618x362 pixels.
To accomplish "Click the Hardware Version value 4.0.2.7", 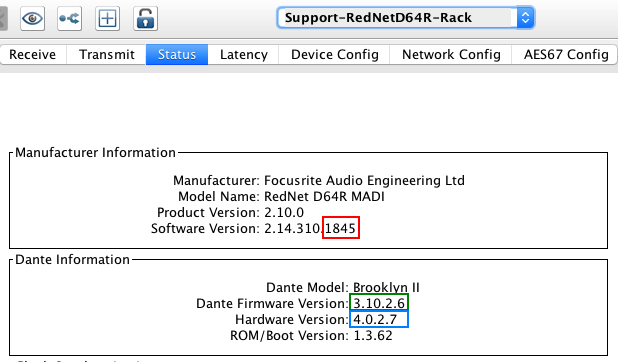I will pos(375,319).
